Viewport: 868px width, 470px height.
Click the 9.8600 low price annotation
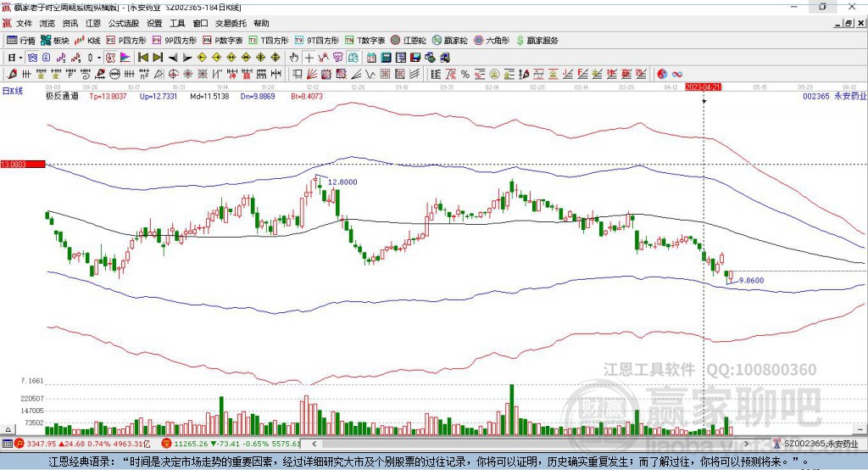752,281
